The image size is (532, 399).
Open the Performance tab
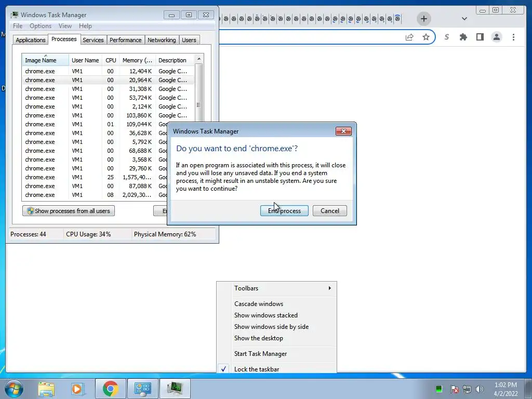125,39
